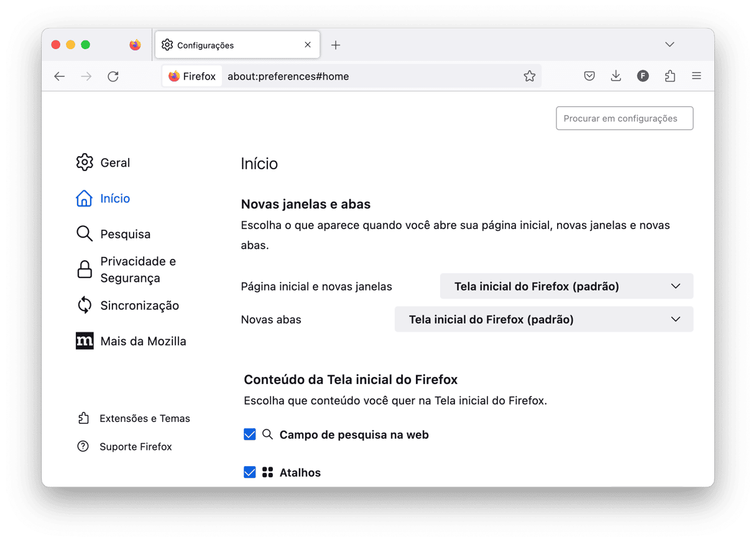Click the Atalhos label text
756x542 pixels.
[x=300, y=473]
